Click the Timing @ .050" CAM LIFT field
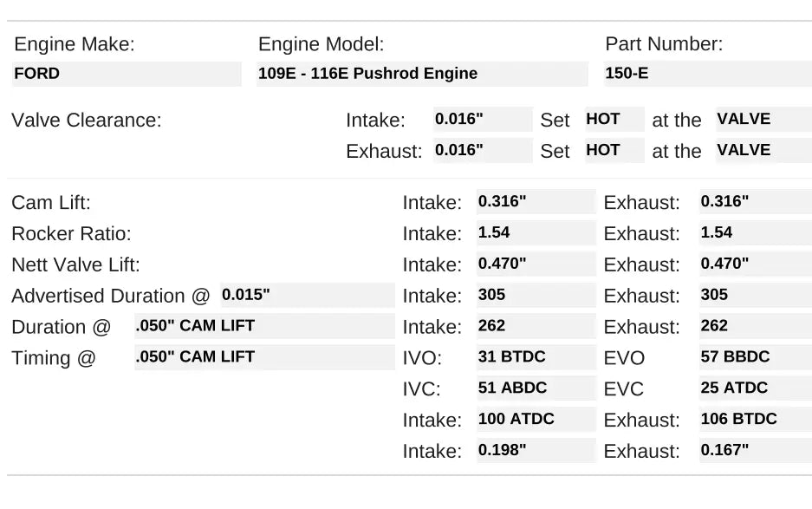The height and width of the screenshot is (509, 812). pyautogui.click(x=263, y=357)
